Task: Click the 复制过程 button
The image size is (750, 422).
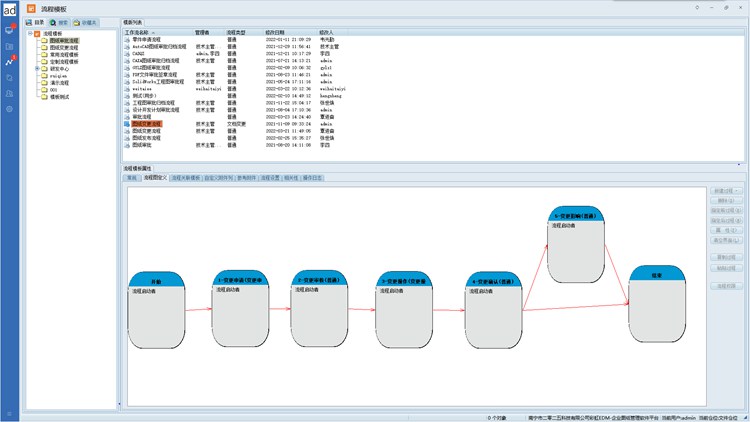Action: [x=727, y=257]
